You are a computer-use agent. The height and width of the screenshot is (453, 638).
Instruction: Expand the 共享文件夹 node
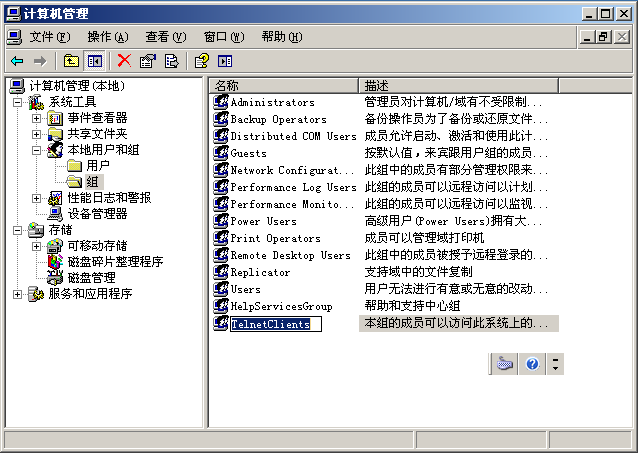[37, 134]
